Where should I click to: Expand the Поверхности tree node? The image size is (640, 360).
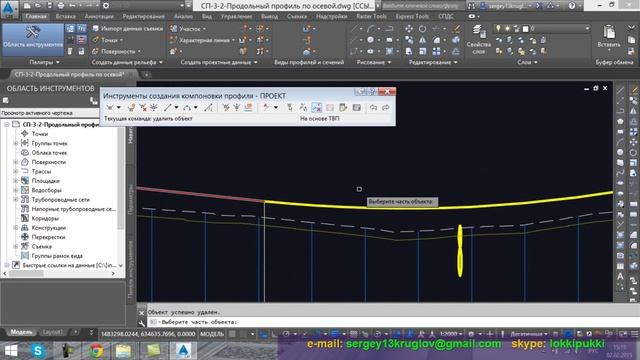point(16,162)
